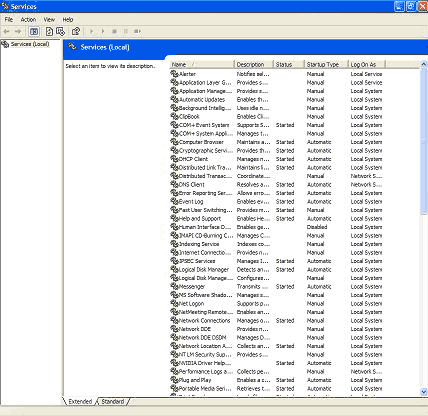Switch to the Extended tab

pos(80,401)
